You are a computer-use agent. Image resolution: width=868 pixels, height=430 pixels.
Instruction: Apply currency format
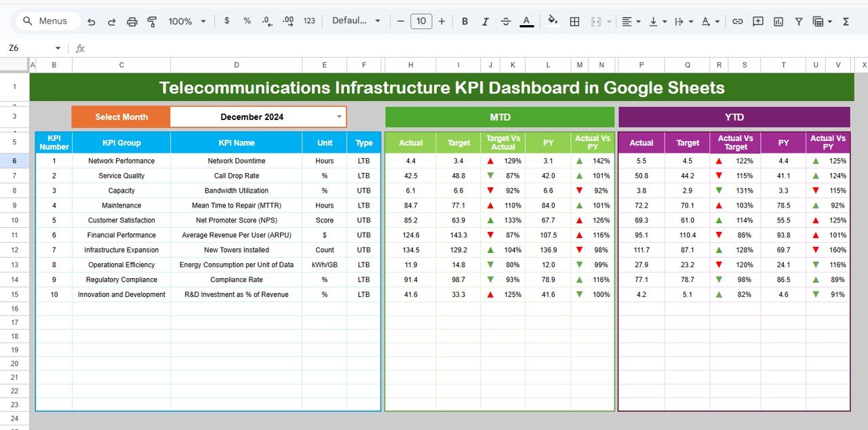point(226,21)
